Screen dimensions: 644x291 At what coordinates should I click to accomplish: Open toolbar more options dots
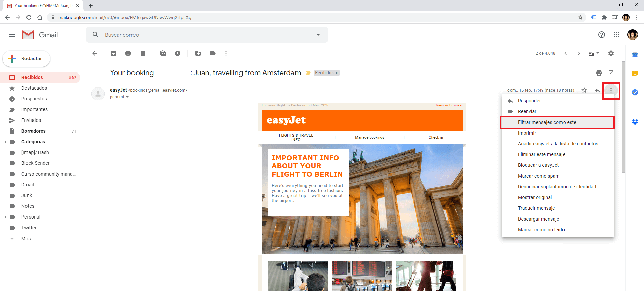[226, 53]
